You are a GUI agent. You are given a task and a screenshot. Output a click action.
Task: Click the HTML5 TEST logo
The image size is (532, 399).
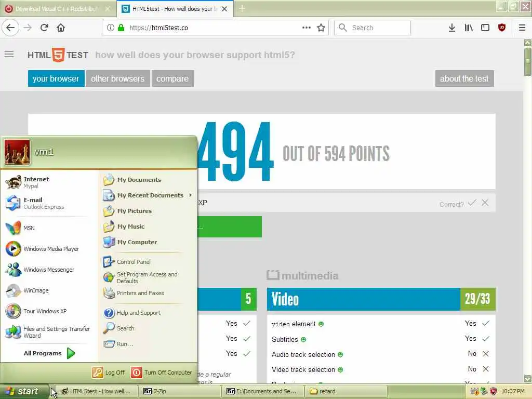[58, 55]
